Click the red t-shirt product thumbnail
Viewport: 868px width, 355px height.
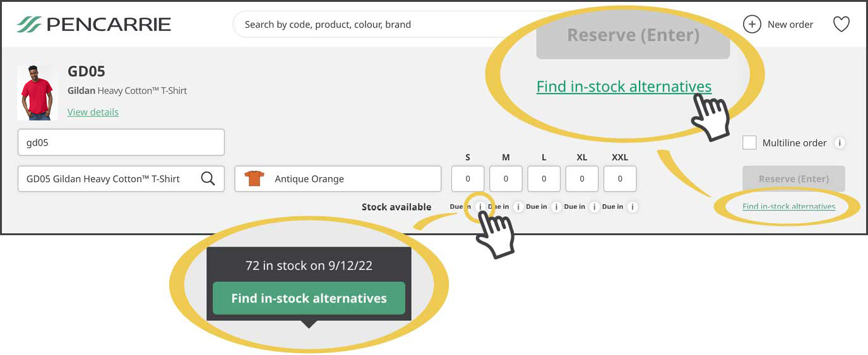click(x=38, y=93)
